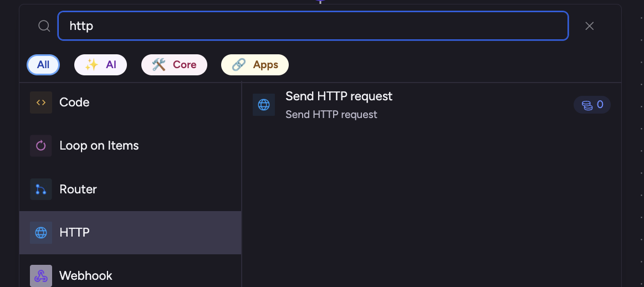Show only Apps pieces
This screenshot has width=644, height=287.
[x=254, y=65]
